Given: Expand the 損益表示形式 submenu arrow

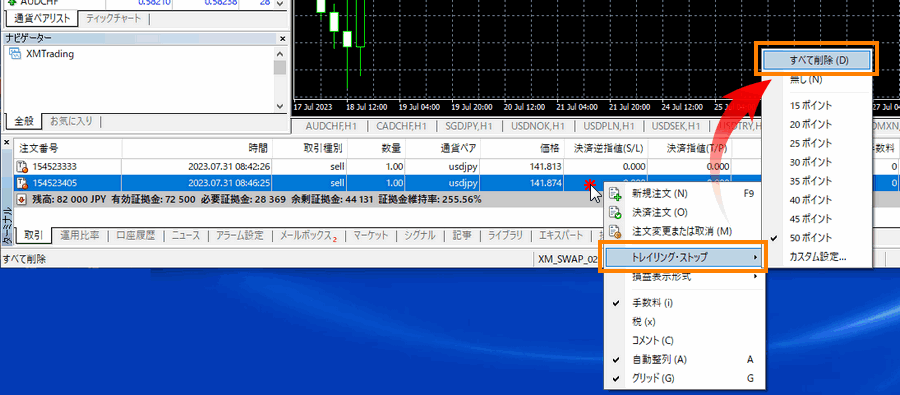Looking at the screenshot, I should 756,277.
